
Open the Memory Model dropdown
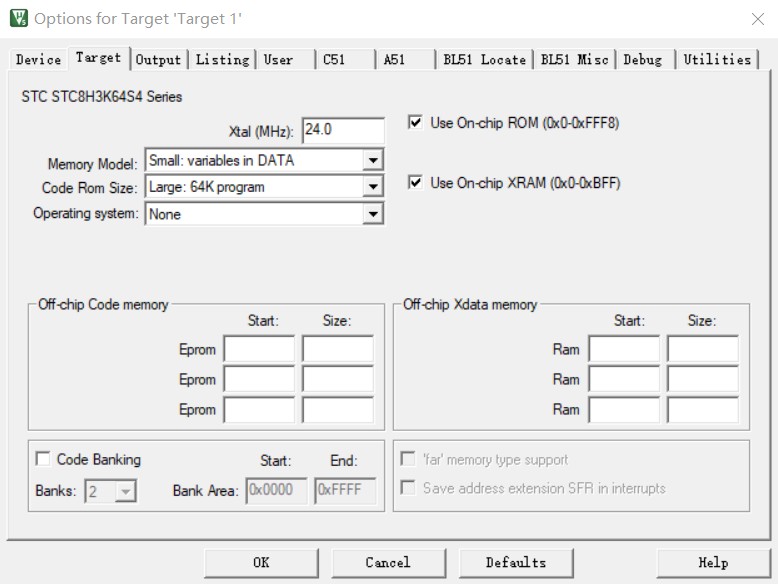(x=372, y=160)
